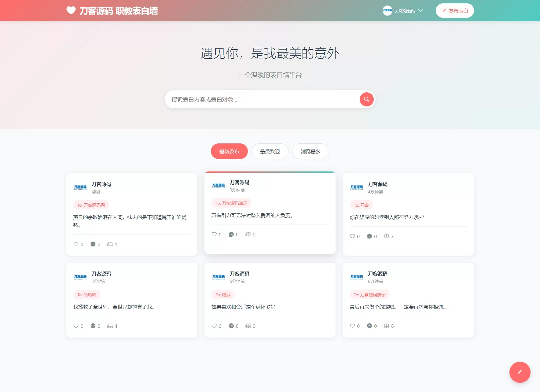The image size is (540, 392).
Task: Click the 'To: 测试' recipient tag
Action: pyautogui.click(x=222, y=294)
